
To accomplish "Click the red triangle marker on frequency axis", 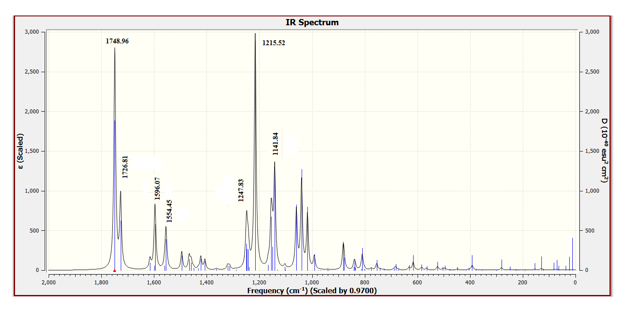I will 115,270.
